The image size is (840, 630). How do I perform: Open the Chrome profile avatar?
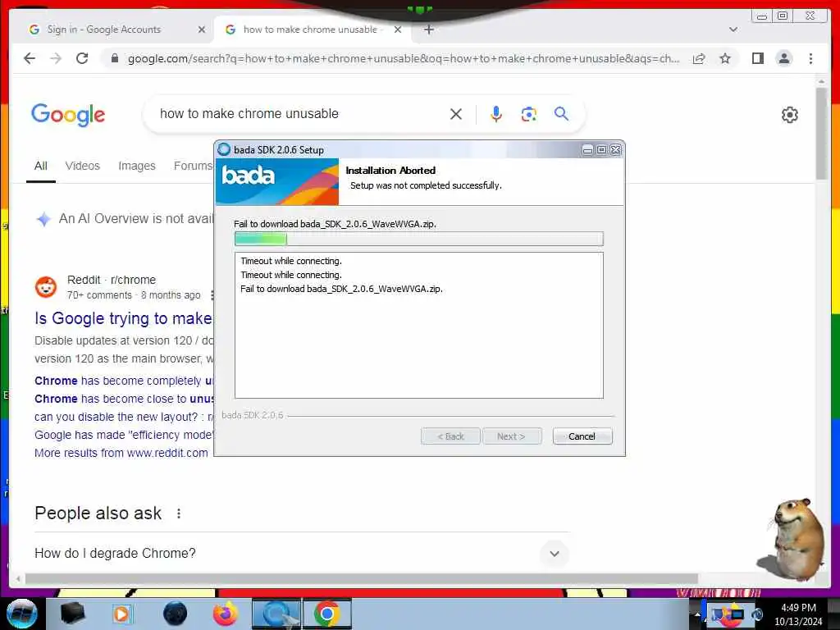[783, 58]
